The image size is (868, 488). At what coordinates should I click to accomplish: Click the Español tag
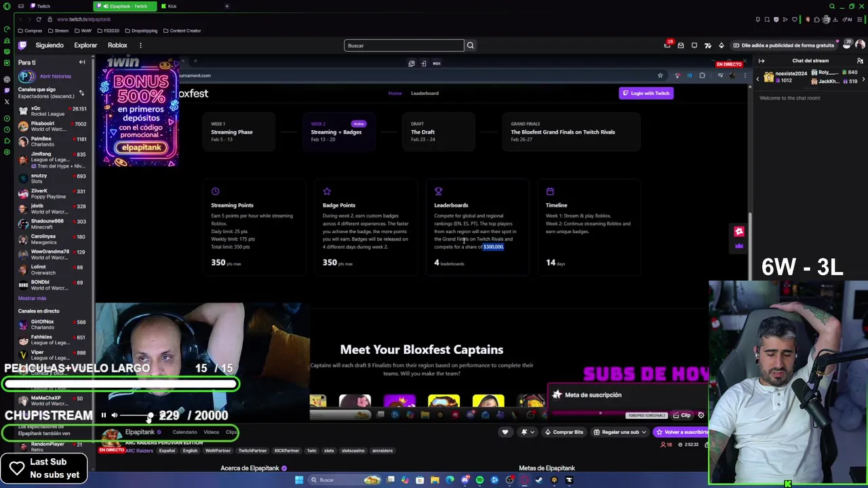(167, 451)
